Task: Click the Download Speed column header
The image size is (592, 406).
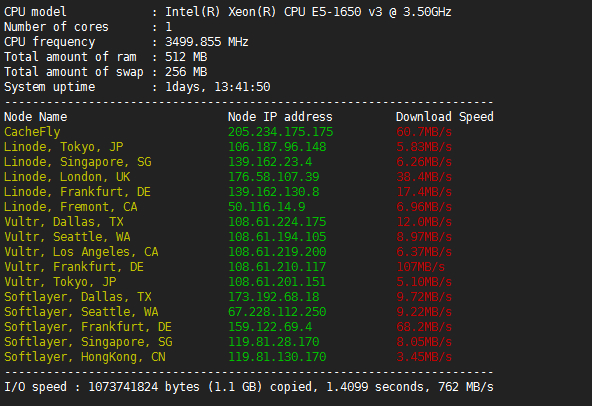Action: pyautogui.click(x=445, y=117)
